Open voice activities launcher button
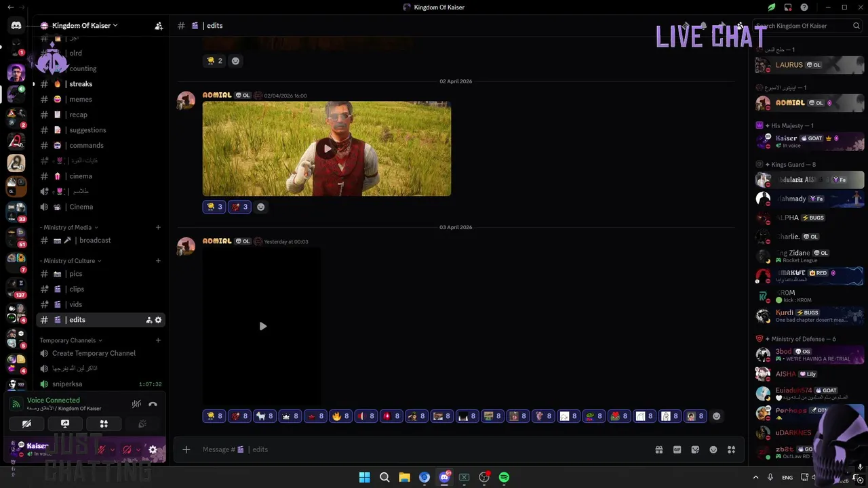Viewport: 868px width, 488px height. click(104, 424)
